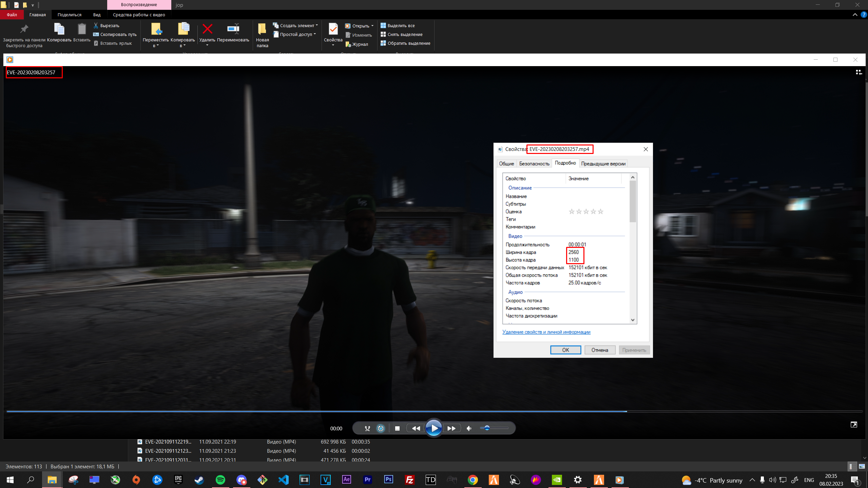Image resolution: width=868 pixels, height=488 pixels.
Task: Open the Предыдущие версии tab
Action: click(603, 163)
